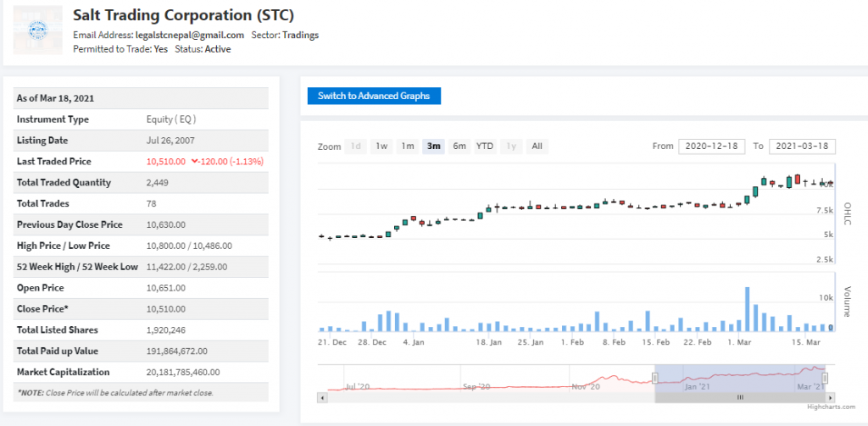Click the 18. Jan x-axis label

488,342
